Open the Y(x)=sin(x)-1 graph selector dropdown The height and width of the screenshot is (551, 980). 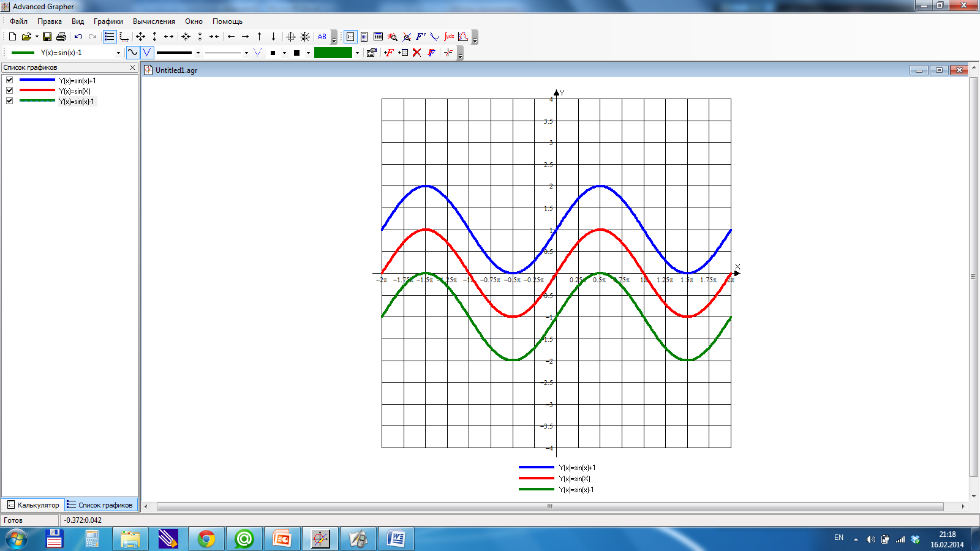(118, 53)
